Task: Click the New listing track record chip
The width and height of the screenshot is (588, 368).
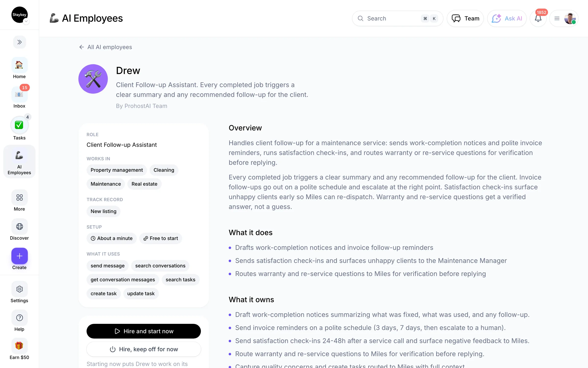Action: point(103,211)
